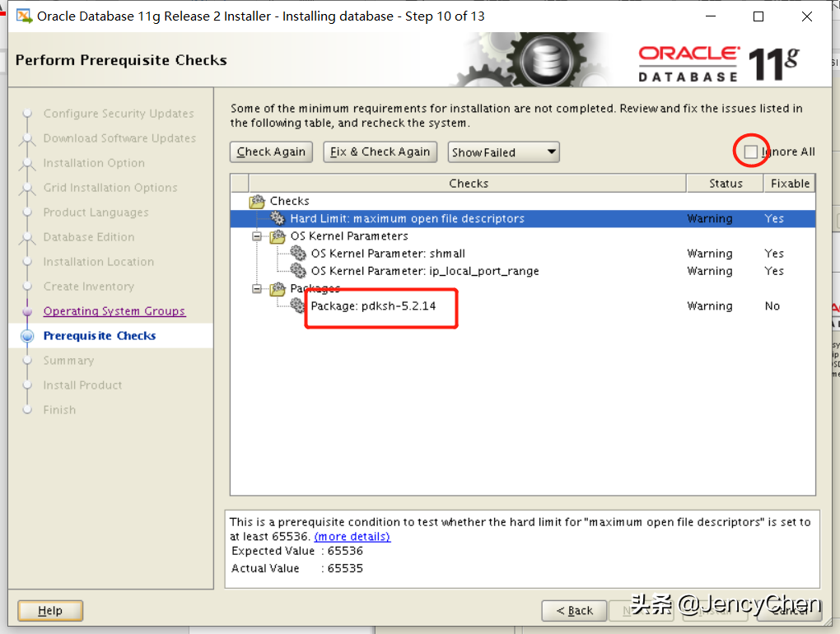
Task: Close the Oracle installer window
Action: click(x=807, y=16)
